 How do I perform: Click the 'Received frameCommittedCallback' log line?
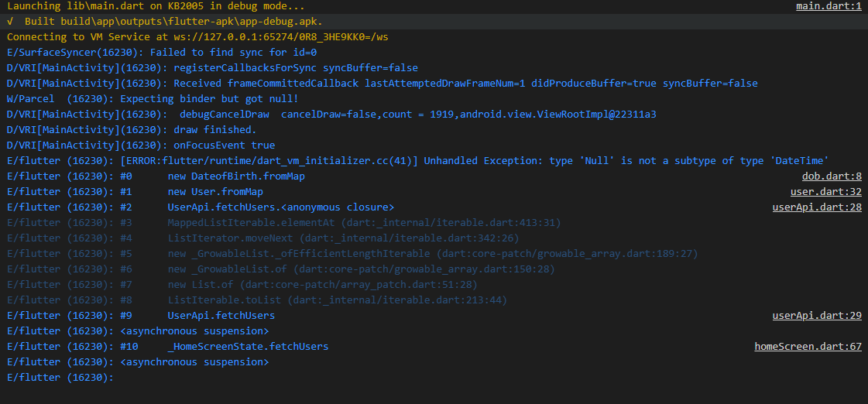[x=382, y=84]
